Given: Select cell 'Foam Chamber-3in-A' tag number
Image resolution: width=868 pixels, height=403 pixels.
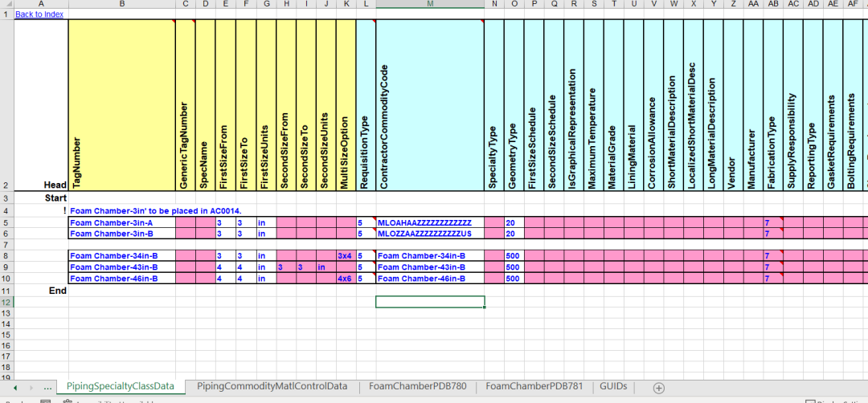Looking at the screenshot, I should pos(122,222).
